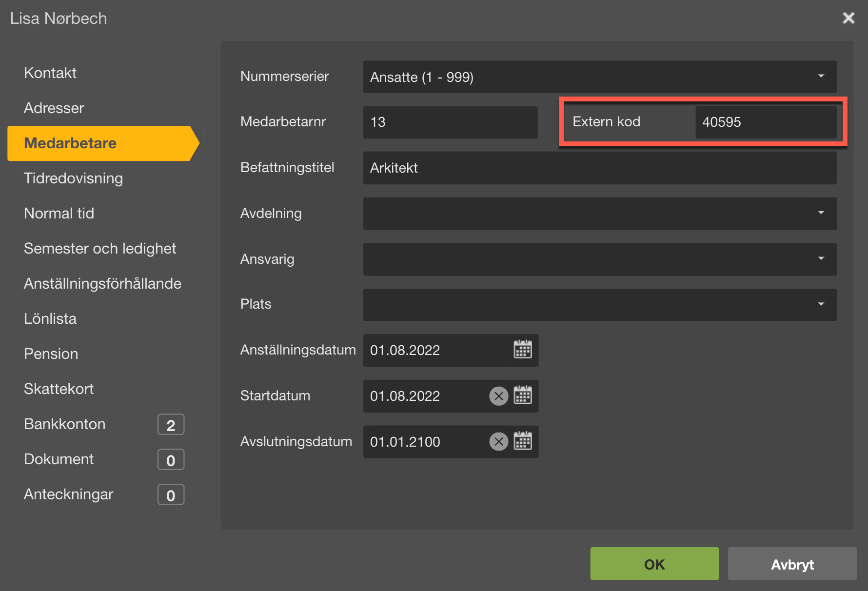This screenshot has height=591, width=868.
Task: Click the green OK button
Action: click(654, 564)
